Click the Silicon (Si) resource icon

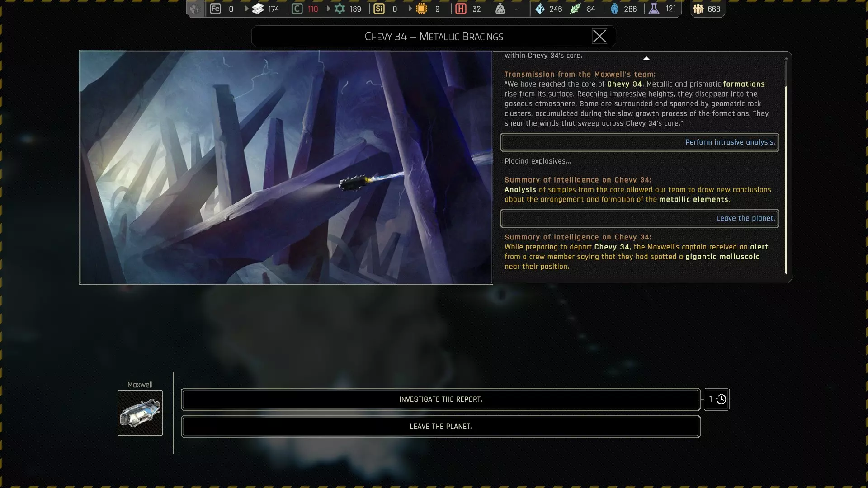coord(379,9)
